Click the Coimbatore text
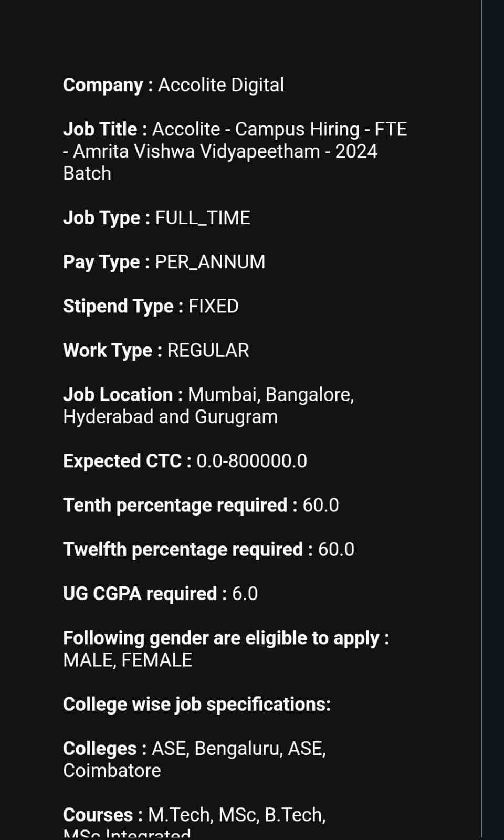 [112, 771]
